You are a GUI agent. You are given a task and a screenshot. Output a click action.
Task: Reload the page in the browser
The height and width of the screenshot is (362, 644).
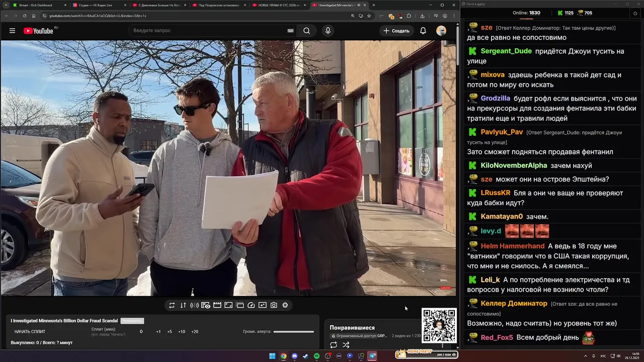[x=25, y=16]
